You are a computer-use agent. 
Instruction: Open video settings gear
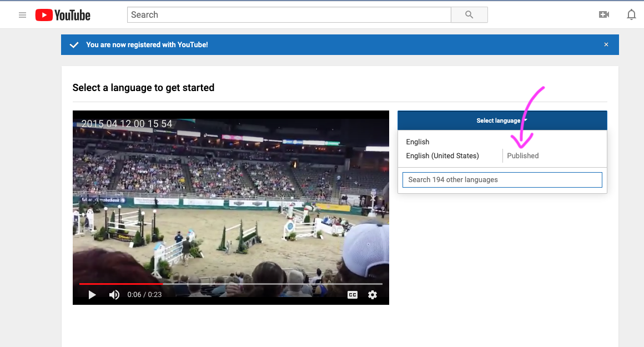373,295
